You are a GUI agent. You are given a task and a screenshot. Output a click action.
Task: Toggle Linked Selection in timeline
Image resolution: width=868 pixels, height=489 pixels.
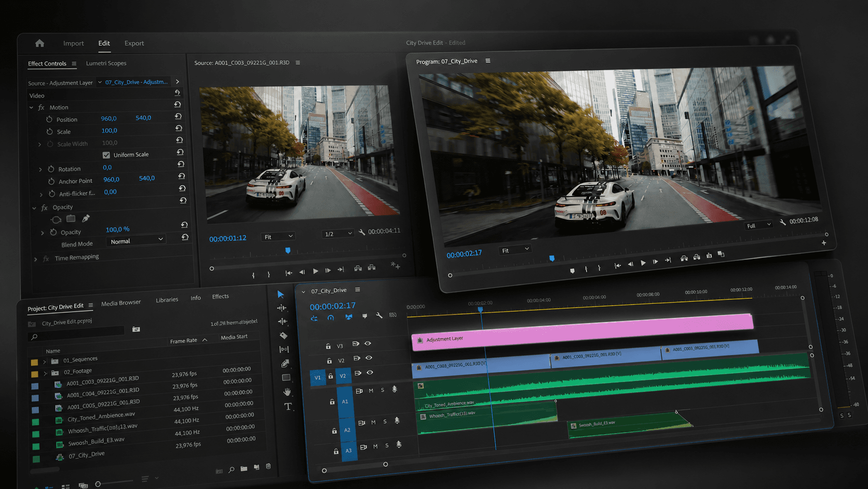tap(348, 317)
